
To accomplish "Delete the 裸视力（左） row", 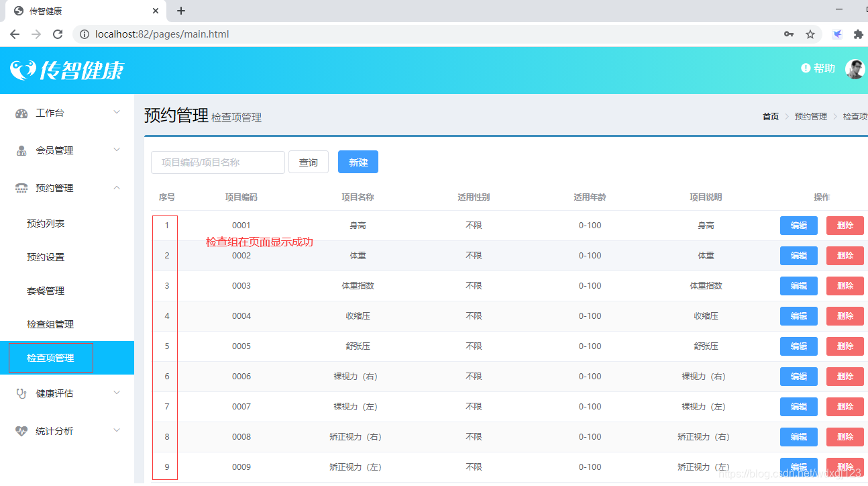I will (x=845, y=407).
